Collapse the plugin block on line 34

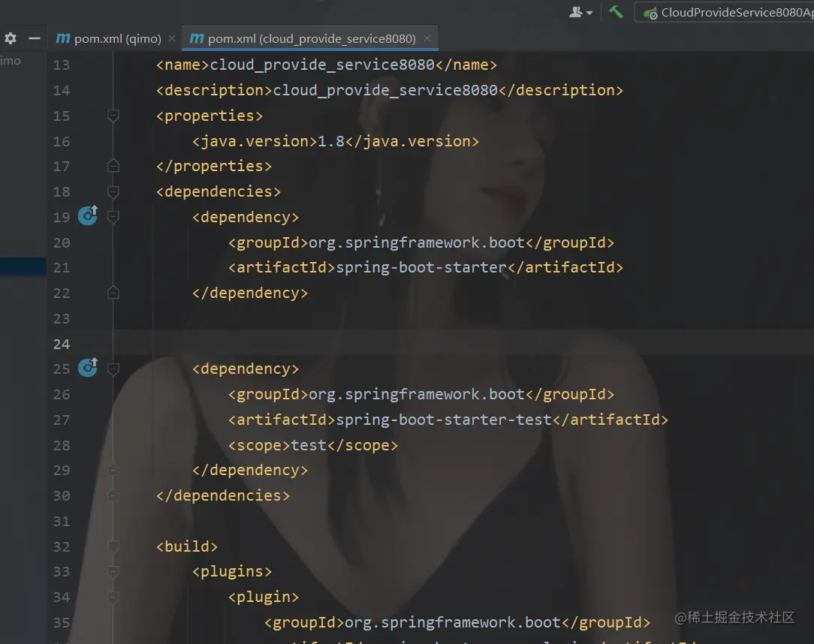[x=113, y=597]
